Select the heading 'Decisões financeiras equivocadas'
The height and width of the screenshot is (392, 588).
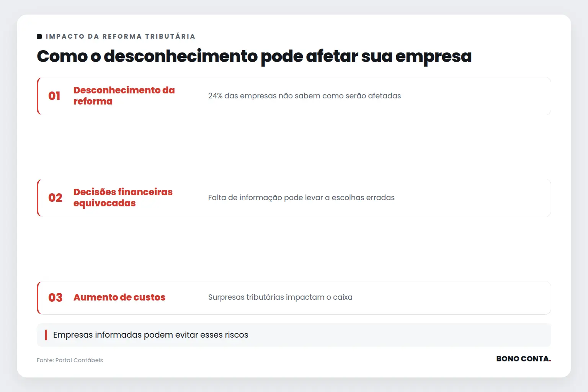click(123, 198)
